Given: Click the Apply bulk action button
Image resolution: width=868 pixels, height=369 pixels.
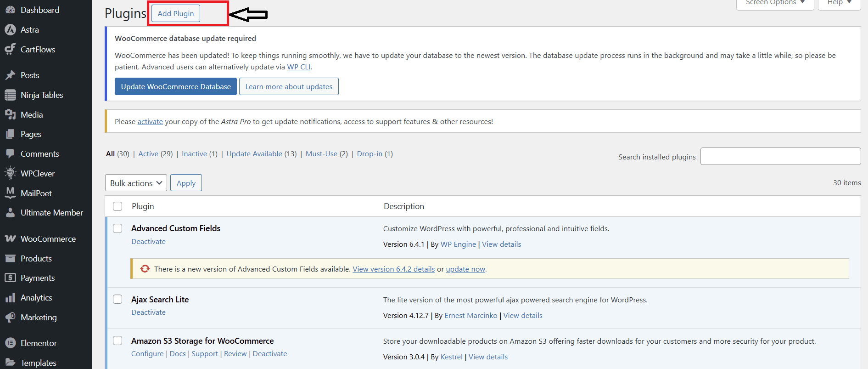Looking at the screenshot, I should pyautogui.click(x=186, y=183).
